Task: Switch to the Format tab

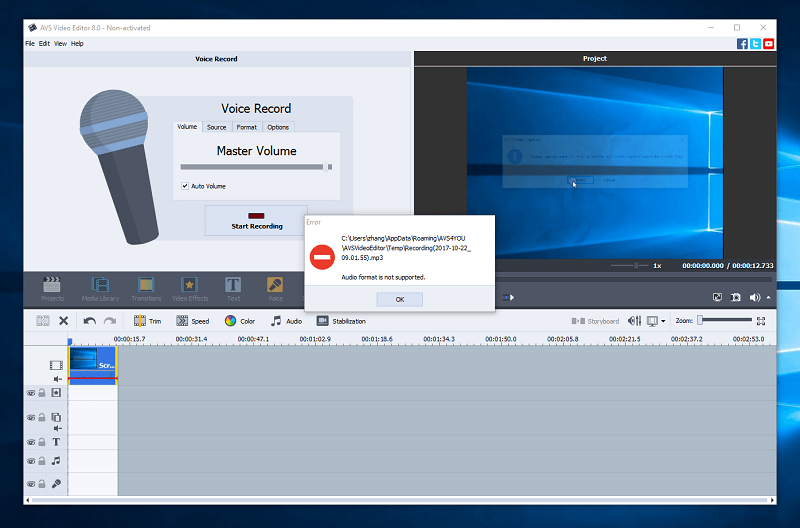Action: click(x=247, y=127)
